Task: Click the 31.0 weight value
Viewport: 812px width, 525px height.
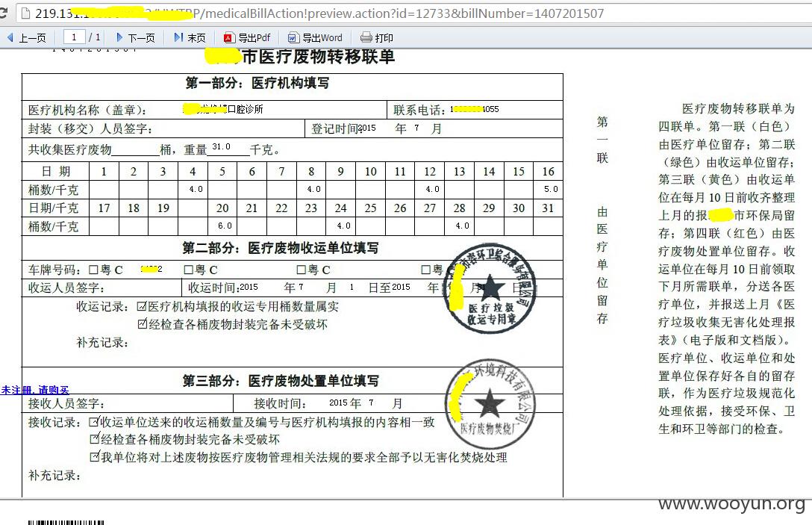Action: pyautogui.click(x=221, y=146)
